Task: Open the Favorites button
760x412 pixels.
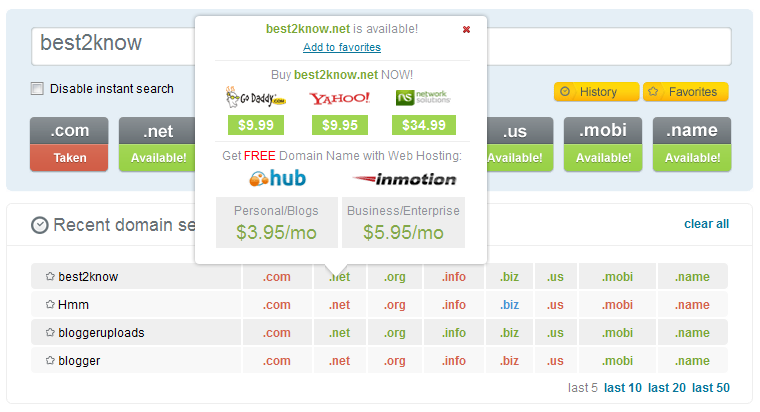Action: coord(685,92)
